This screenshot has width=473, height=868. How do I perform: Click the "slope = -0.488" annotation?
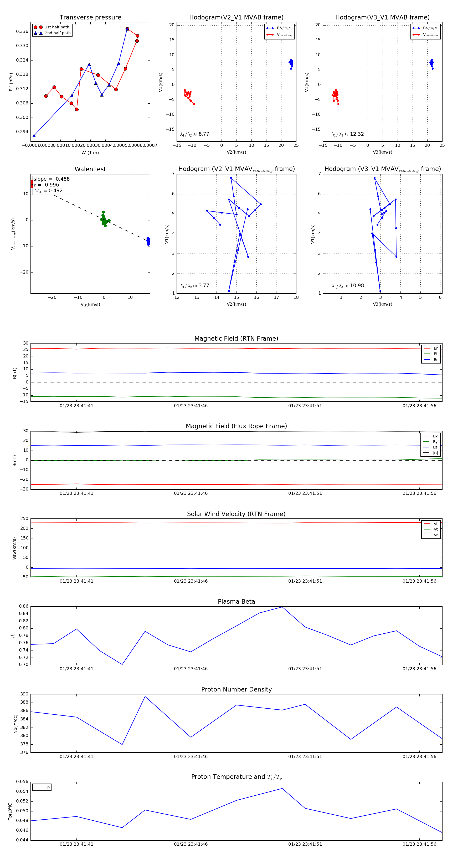point(52,179)
